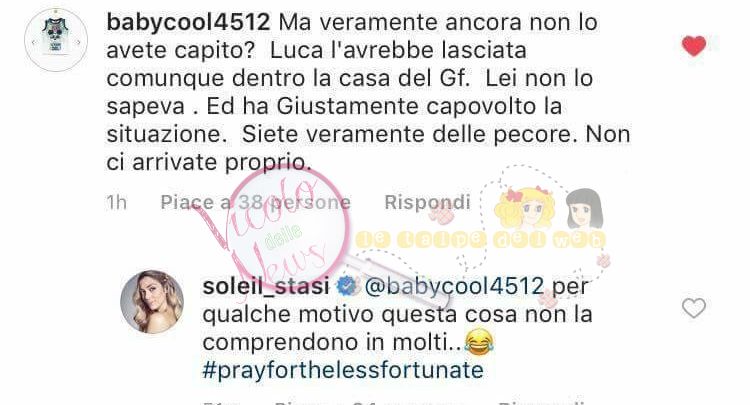Click the pink Vicolo delle News watermark
This screenshot has height=405, width=750.
(x=274, y=229)
